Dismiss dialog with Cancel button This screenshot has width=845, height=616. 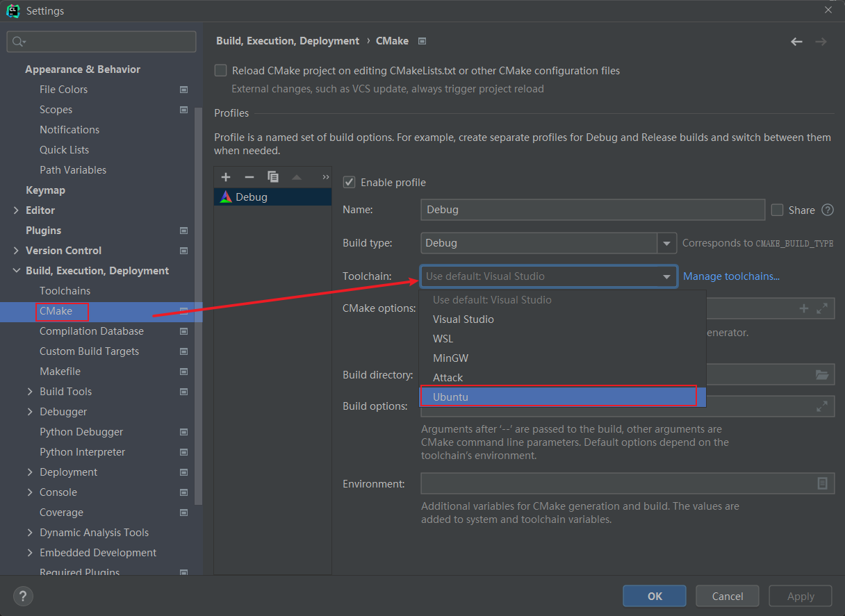point(728,596)
